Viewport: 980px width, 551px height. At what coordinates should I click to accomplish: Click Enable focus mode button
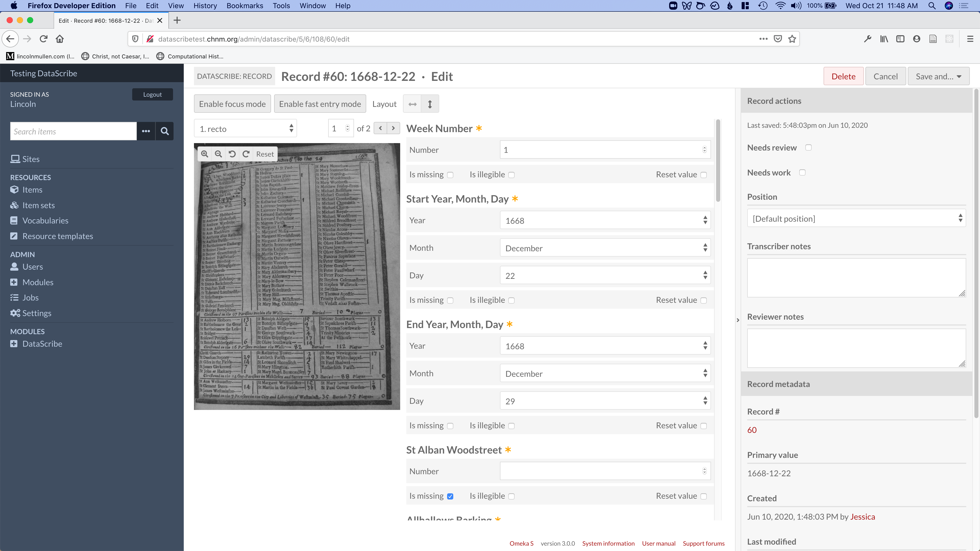point(232,104)
